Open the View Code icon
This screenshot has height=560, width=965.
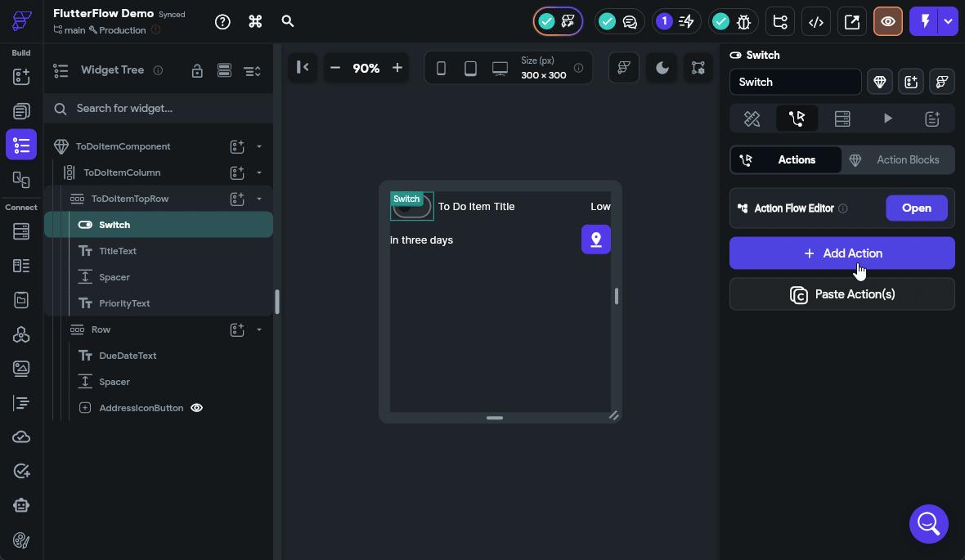[x=816, y=21]
